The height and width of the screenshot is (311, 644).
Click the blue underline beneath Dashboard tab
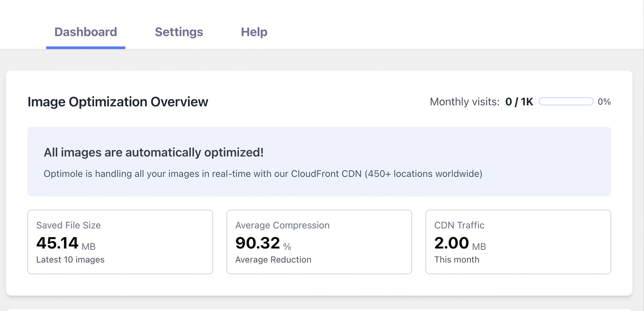click(x=86, y=48)
